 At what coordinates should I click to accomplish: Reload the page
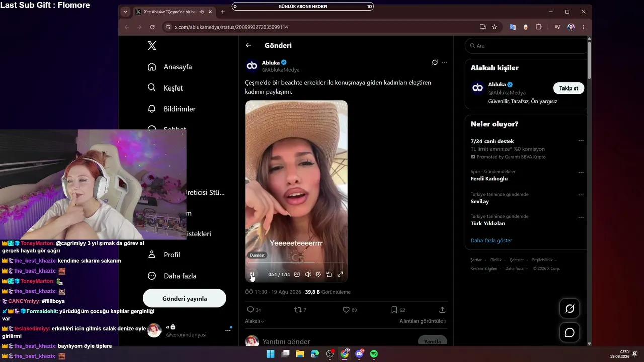click(x=152, y=27)
